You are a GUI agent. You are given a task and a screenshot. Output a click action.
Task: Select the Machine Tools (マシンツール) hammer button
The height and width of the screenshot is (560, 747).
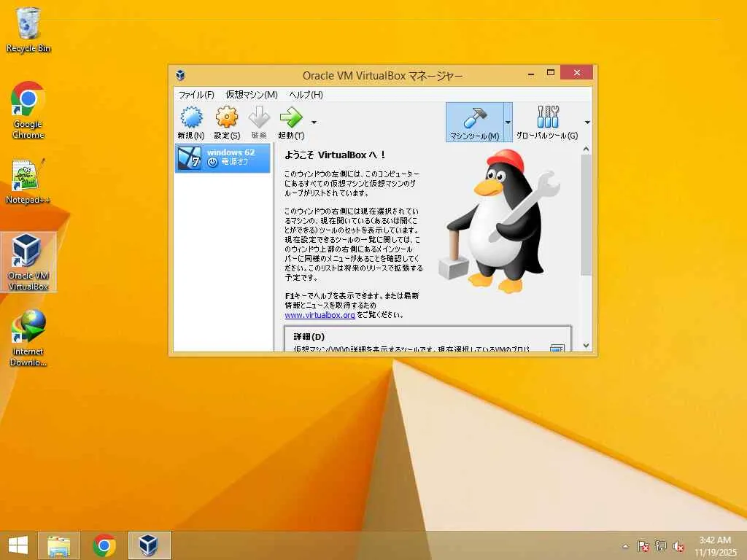click(x=474, y=122)
